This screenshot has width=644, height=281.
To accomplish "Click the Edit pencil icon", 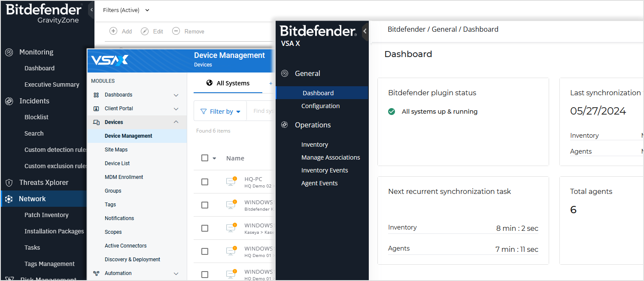I will [145, 31].
